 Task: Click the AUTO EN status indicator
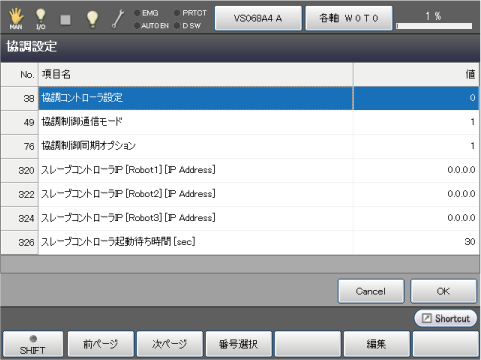click(x=151, y=26)
